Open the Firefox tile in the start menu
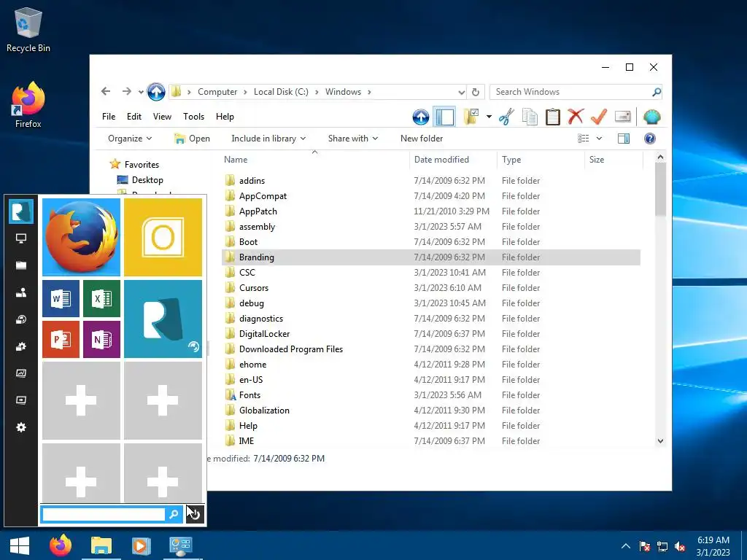This screenshot has width=747, height=560. click(82, 237)
